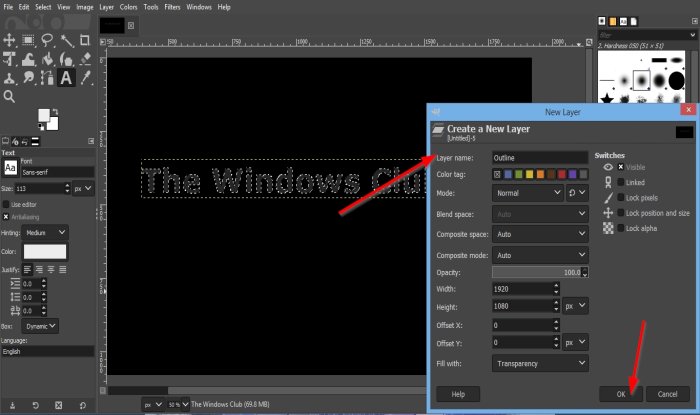Select the Warp Transform tool
Viewport: 700px width, 415px height.
(x=29, y=59)
